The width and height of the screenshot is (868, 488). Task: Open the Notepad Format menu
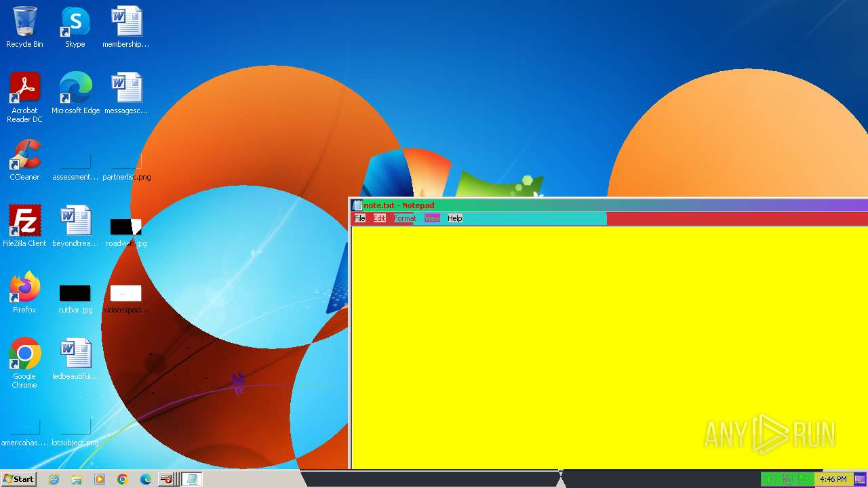pyautogui.click(x=405, y=218)
